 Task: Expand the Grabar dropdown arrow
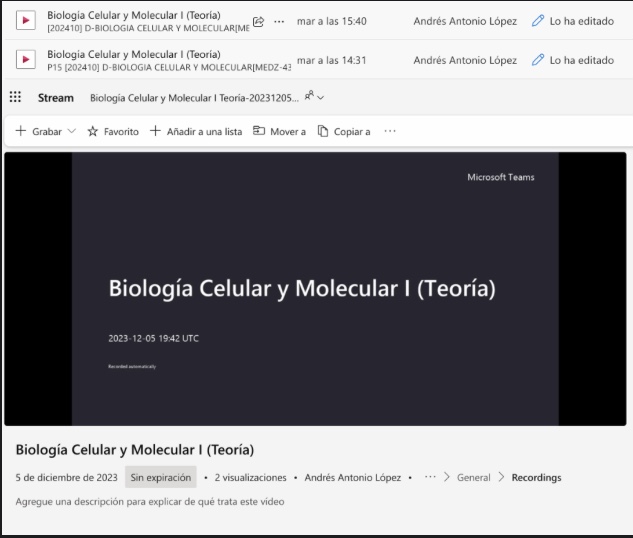pyautogui.click(x=71, y=132)
